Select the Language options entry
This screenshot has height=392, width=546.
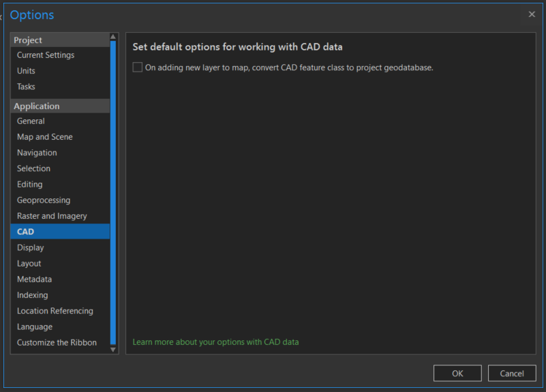tap(35, 327)
